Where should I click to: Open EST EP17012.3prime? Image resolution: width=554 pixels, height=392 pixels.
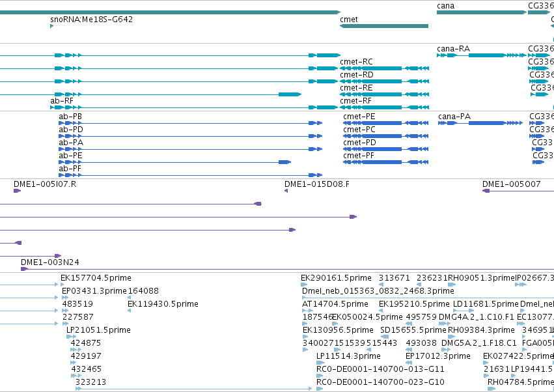coord(438,356)
